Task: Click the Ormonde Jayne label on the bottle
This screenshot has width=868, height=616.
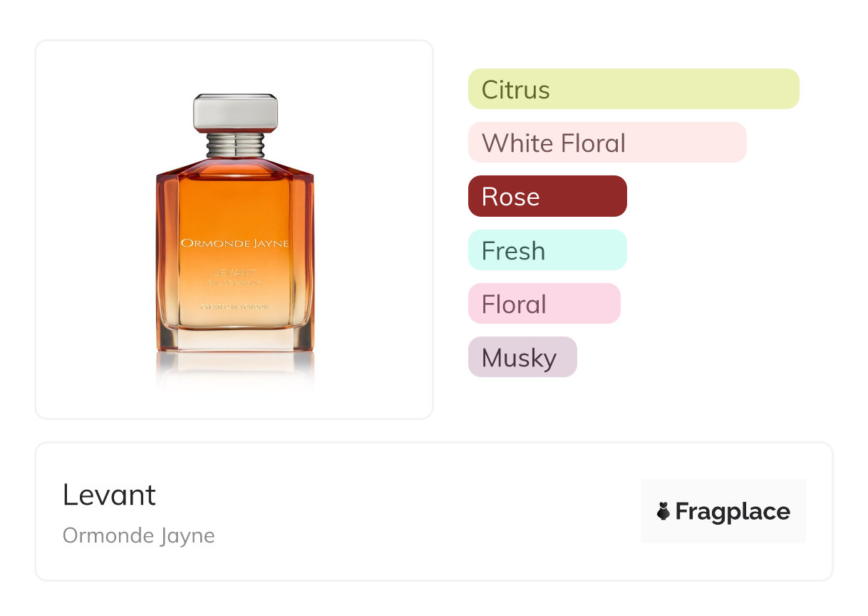Action: (x=235, y=243)
